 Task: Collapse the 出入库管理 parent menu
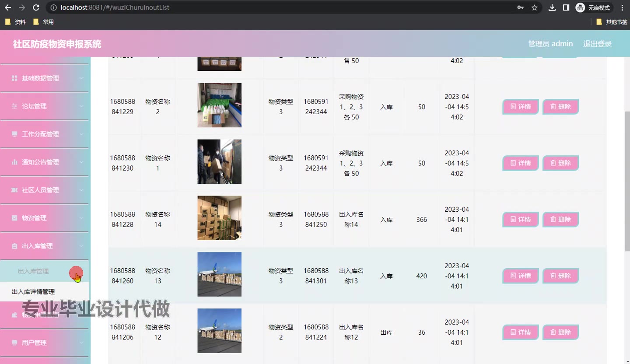click(45, 246)
